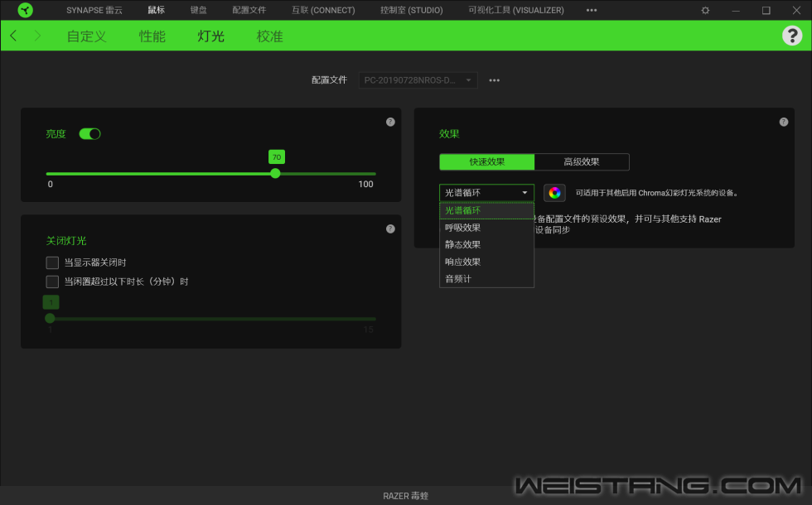Switch to 校准 sub-tab
This screenshot has height=505, width=812.
pos(270,36)
